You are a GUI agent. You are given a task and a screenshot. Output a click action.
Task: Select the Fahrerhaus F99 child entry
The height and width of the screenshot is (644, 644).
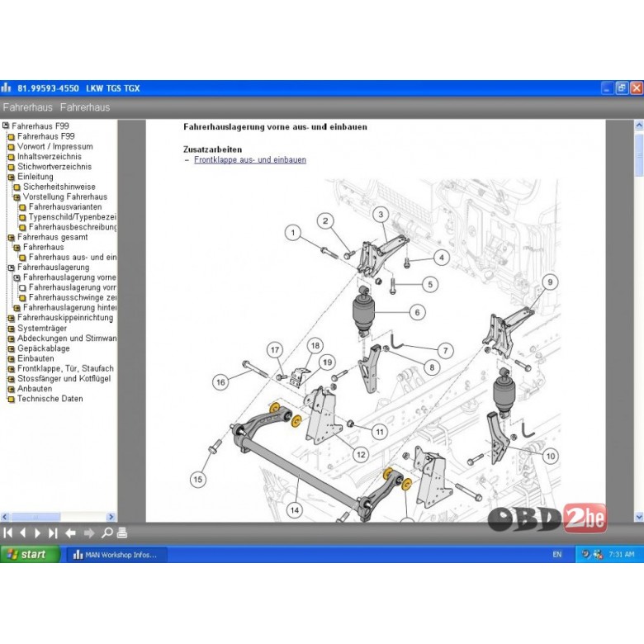pyautogui.click(x=46, y=136)
